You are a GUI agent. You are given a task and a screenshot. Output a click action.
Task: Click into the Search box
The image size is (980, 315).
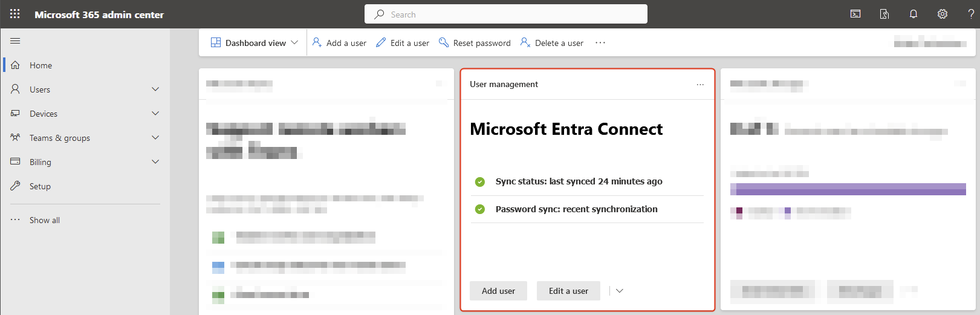pyautogui.click(x=505, y=14)
